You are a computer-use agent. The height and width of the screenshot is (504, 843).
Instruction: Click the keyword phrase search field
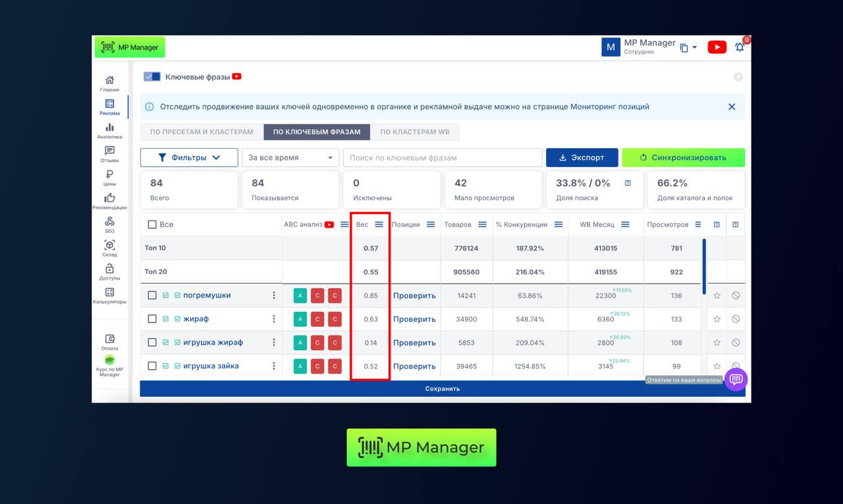point(442,158)
